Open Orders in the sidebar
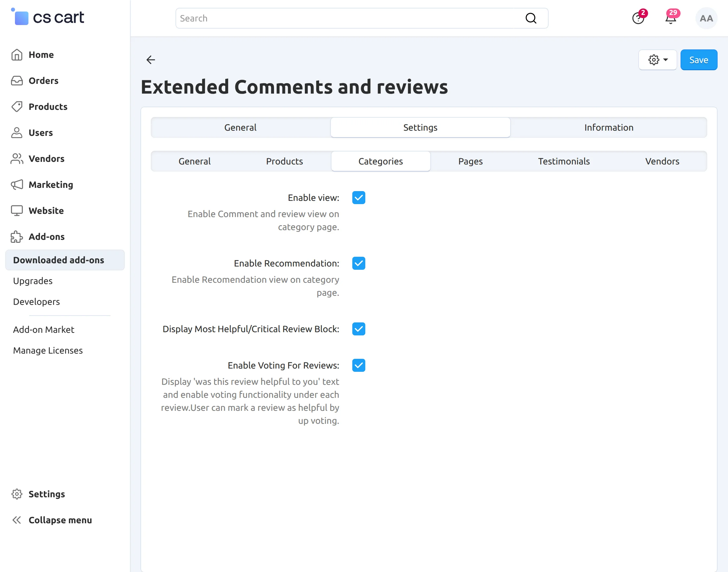 (43, 81)
